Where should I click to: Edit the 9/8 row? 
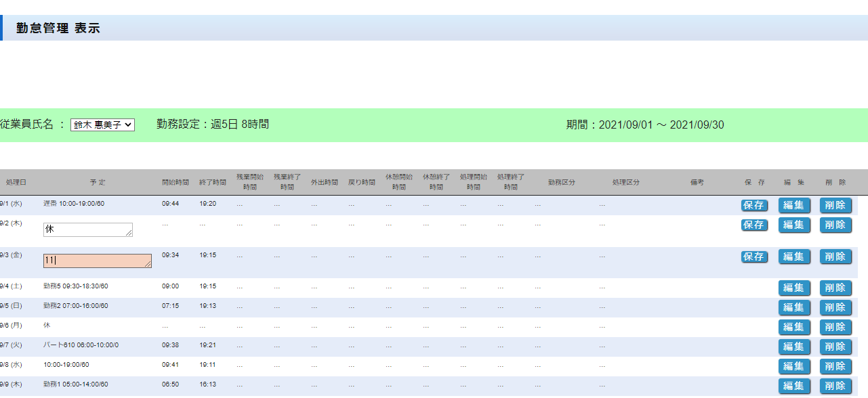[x=794, y=366]
